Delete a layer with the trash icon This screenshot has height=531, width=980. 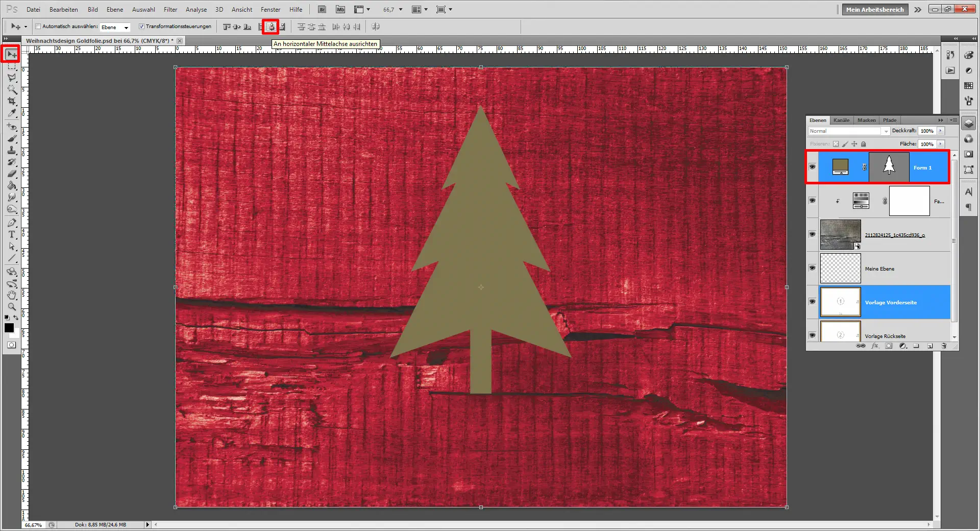coord(944,346)
